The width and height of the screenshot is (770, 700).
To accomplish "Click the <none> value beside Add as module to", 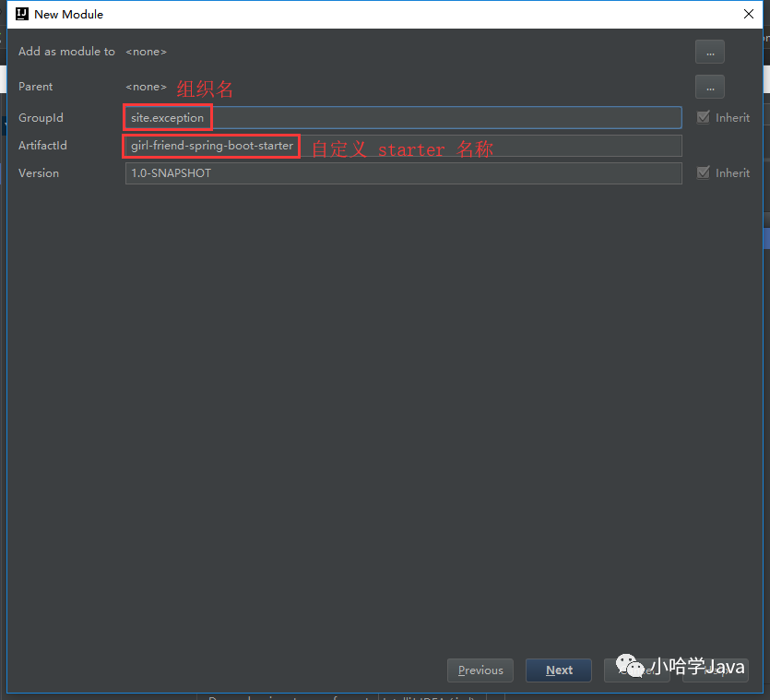I will coord(145,52).
